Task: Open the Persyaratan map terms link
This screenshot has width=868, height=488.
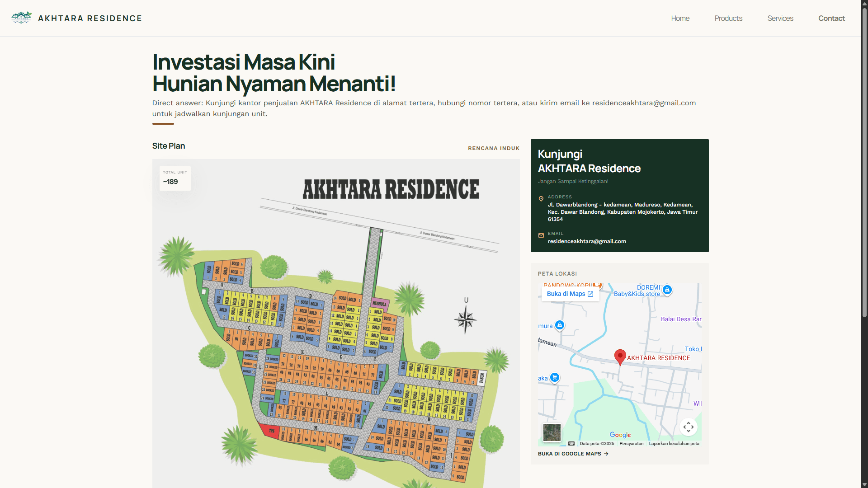Action: click(632, 444)
